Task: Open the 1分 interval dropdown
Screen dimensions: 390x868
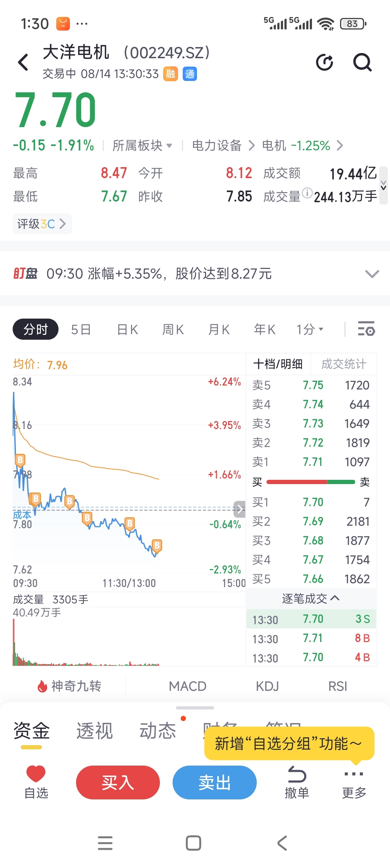Action: [310, 329]
